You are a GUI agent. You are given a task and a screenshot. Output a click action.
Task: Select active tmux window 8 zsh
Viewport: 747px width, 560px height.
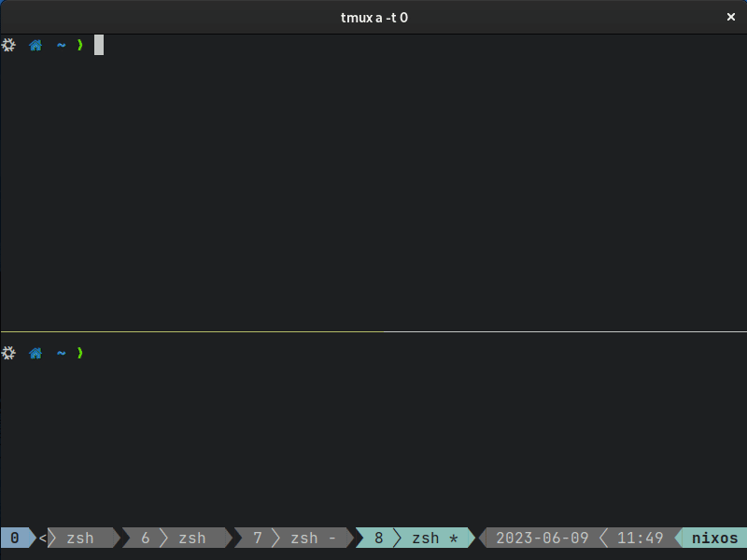tap(416, 538)
